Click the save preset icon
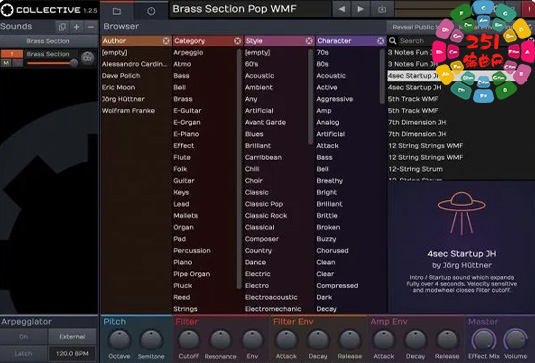 click(382, 9)
